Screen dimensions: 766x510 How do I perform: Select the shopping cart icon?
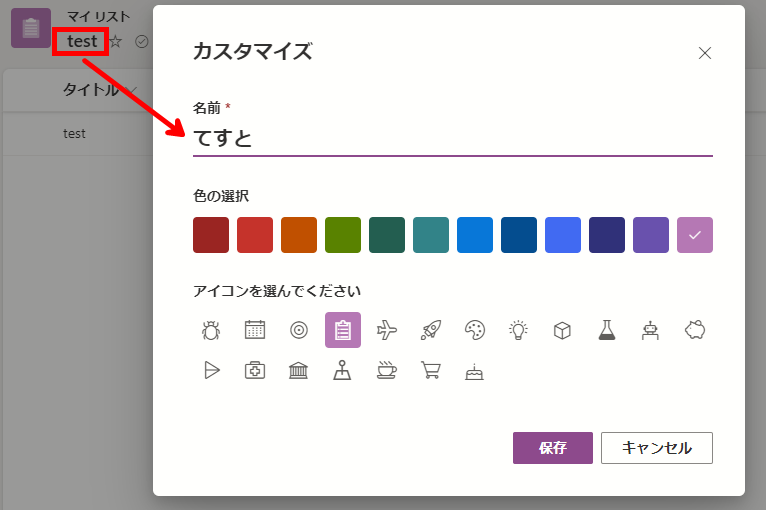click(x=431, y=371)
